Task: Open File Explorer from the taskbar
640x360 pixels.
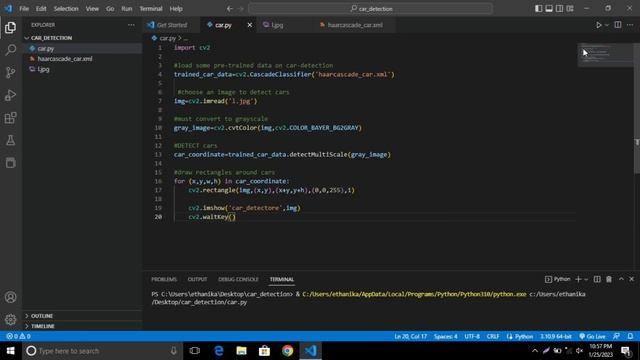Action: click(241, 351)
